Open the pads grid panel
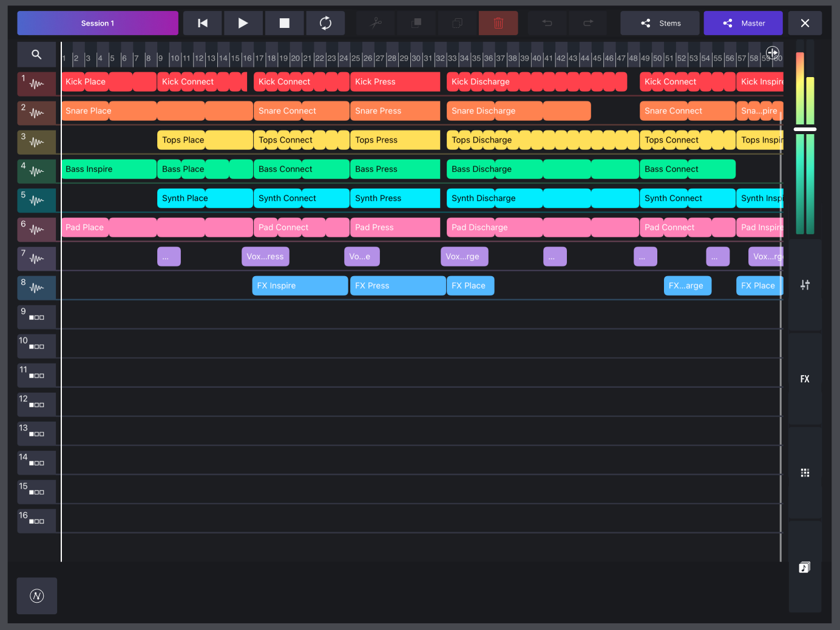 pyautogui.click(x=805, y=473)
